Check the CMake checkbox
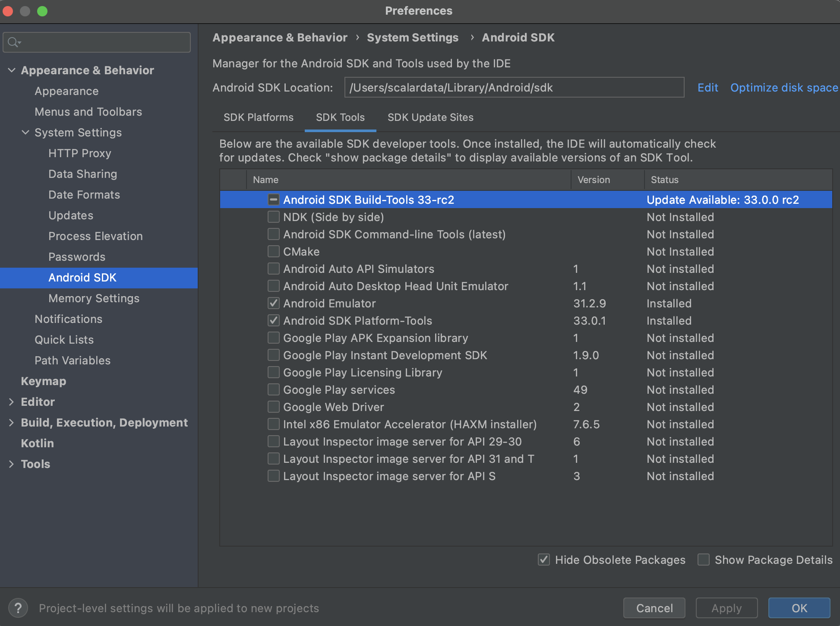840x626 pixels. tap(273, 251)
